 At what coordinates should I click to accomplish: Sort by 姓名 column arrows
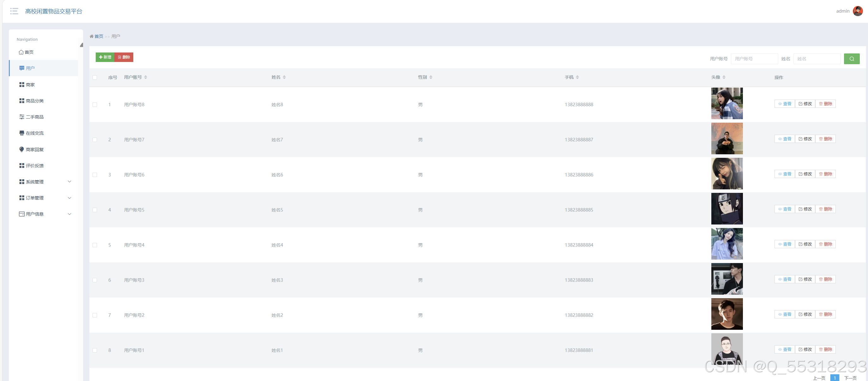click(284, 77)
